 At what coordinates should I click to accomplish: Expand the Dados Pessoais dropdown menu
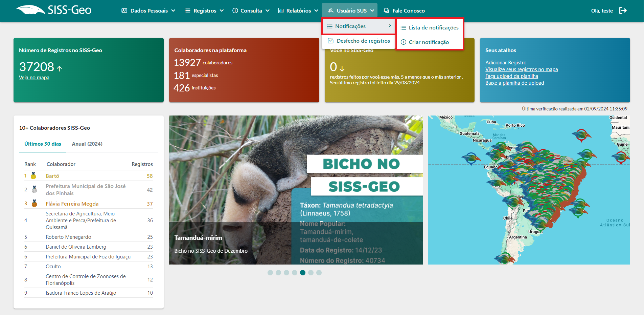pyautogui.click(x=148, y=11)
